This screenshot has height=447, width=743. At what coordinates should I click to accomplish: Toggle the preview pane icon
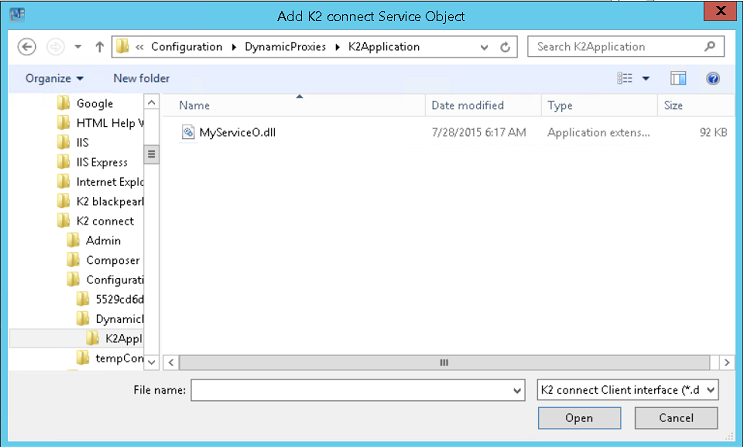(x=678, y=78)
